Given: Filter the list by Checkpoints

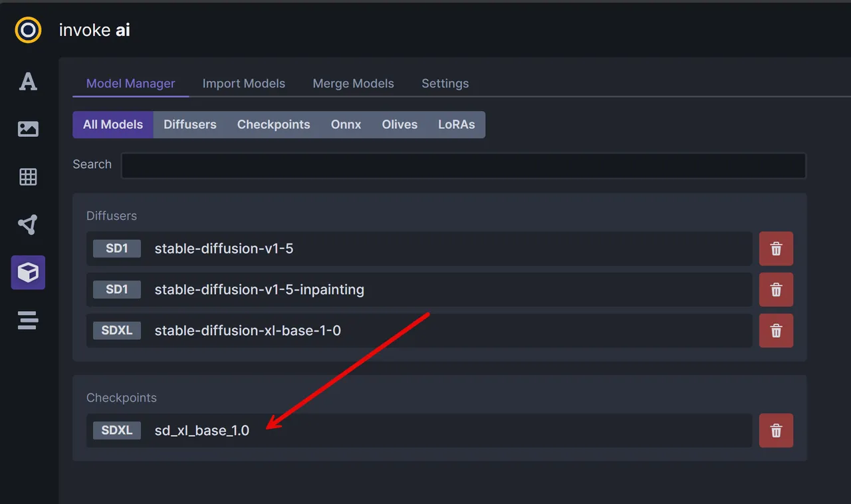Looking at the screenshot, I should tap(273, 124).
